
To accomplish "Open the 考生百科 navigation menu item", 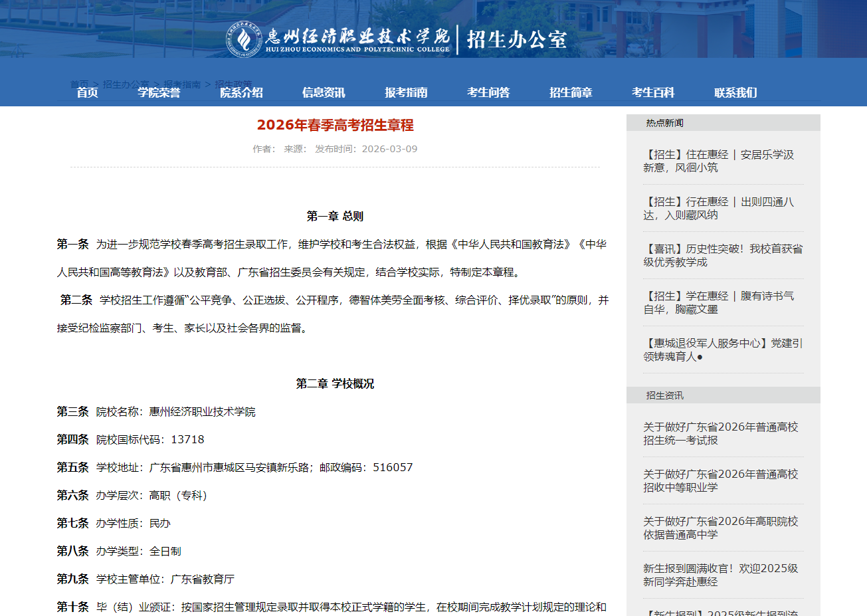I will tap(653, 93).
